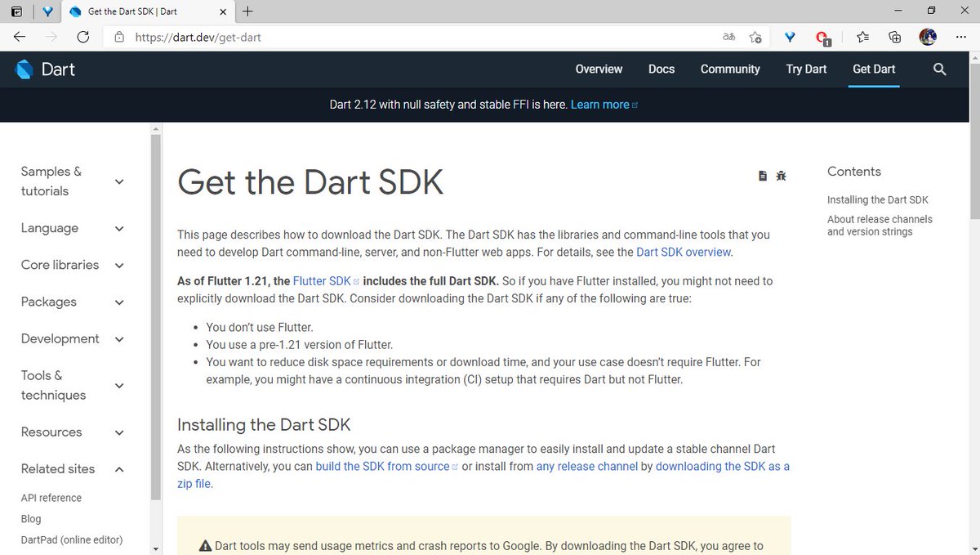980x555 pixels.
Task: Follow the any release channel link
Action: [x=587, y=466]
